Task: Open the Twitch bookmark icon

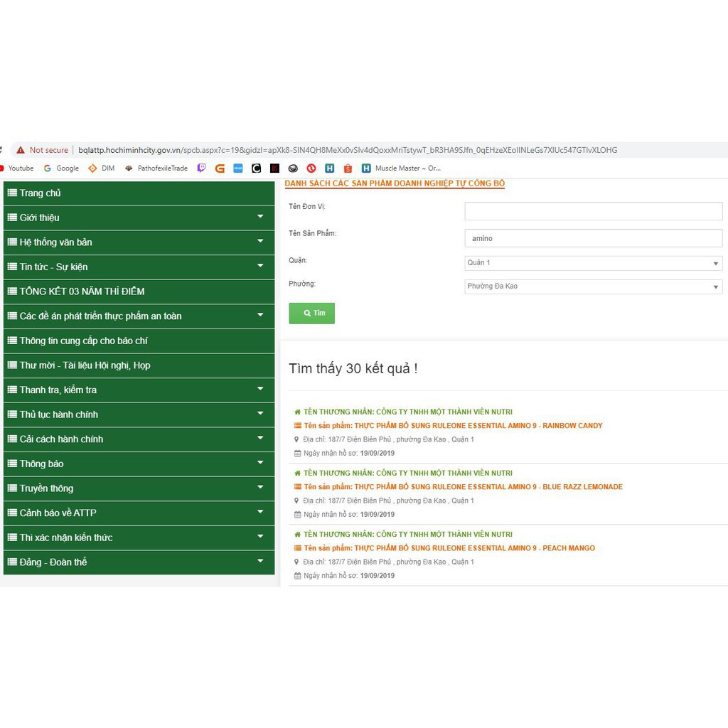Action: [201, 168]
